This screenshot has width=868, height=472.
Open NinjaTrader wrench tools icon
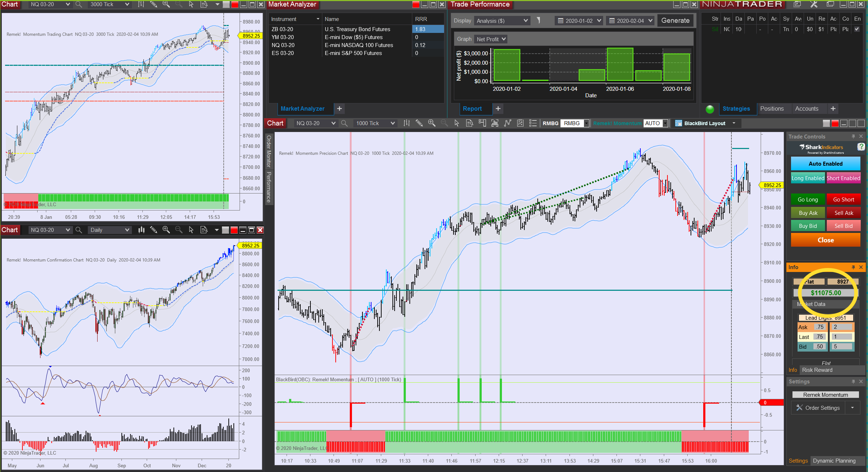click(813, 4)
